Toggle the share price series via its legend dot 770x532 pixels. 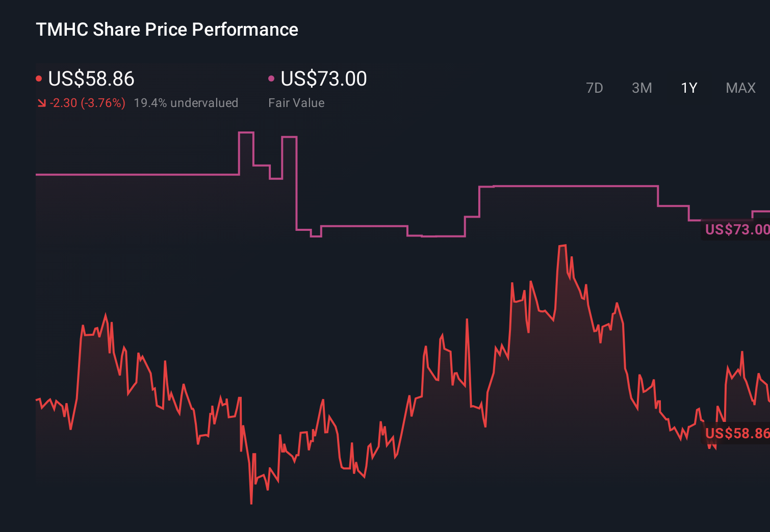39,78
